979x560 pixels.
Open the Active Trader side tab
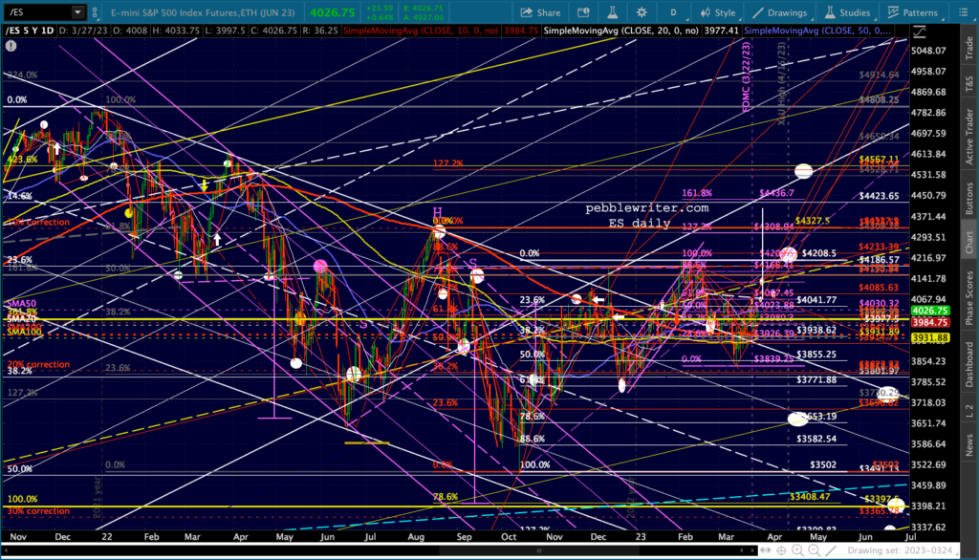click(969, 136)
